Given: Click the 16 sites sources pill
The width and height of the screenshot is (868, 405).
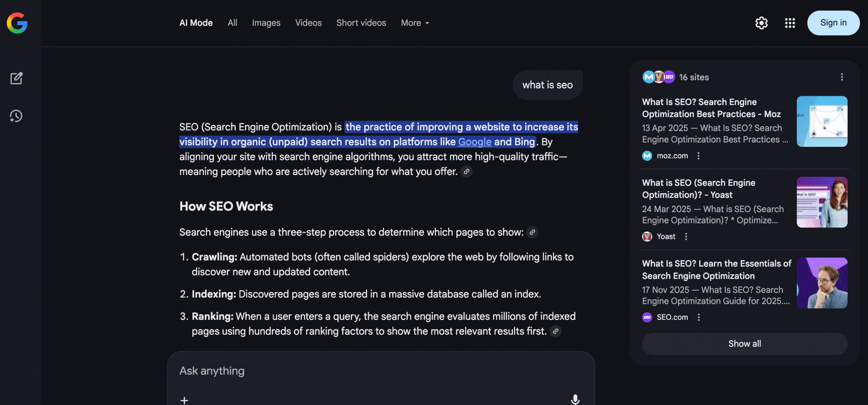Looking at the screenshot, I should tap(675, 77).
